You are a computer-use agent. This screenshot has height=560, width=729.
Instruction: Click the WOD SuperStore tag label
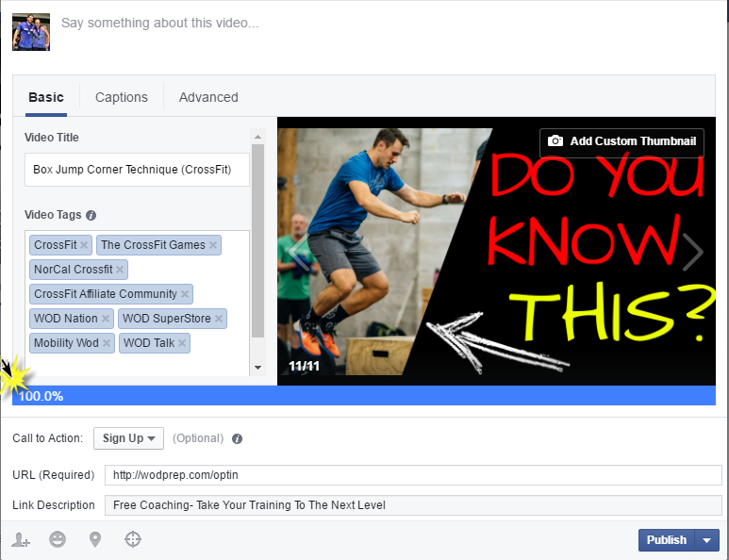166,319
